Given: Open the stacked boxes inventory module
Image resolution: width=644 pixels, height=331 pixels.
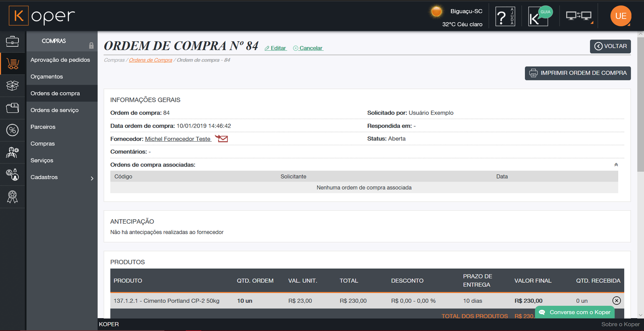Looking at the screenshot, I should coord(12,85).
